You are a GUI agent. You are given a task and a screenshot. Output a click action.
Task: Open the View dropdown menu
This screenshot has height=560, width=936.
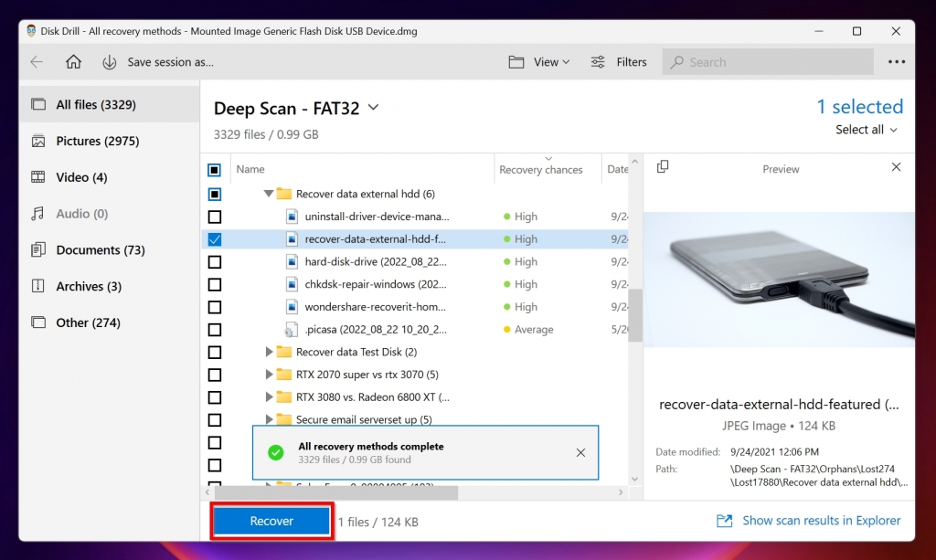click(539, 62)
